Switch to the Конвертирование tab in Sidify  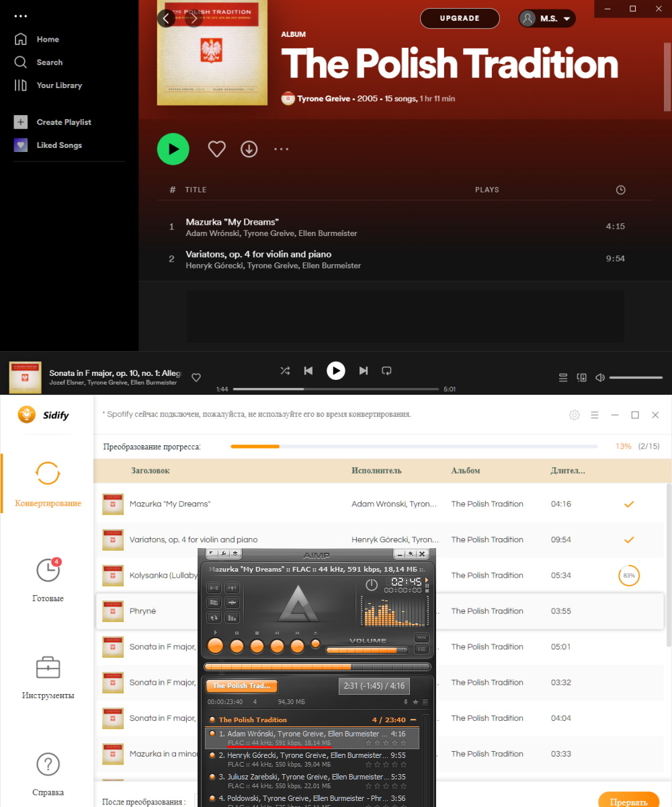click(48, 483)
